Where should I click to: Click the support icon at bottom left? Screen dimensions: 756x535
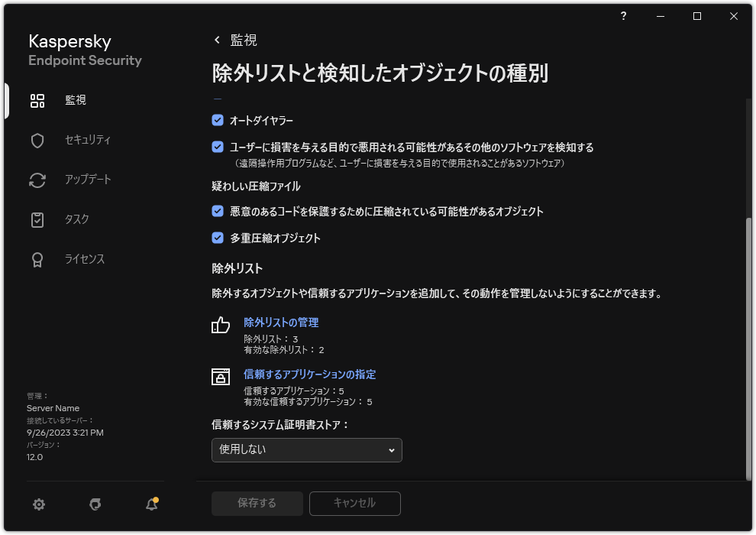point(94,504)
